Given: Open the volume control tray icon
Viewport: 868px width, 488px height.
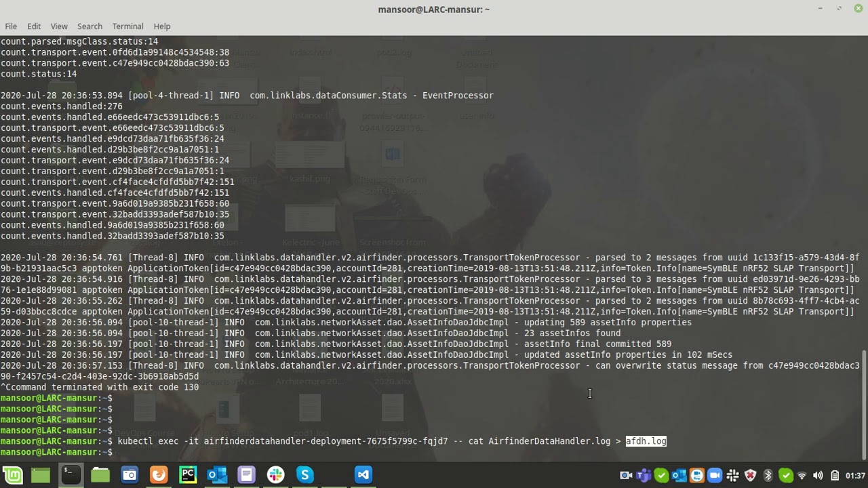Looking at the screenshot, I should point(818,475).
